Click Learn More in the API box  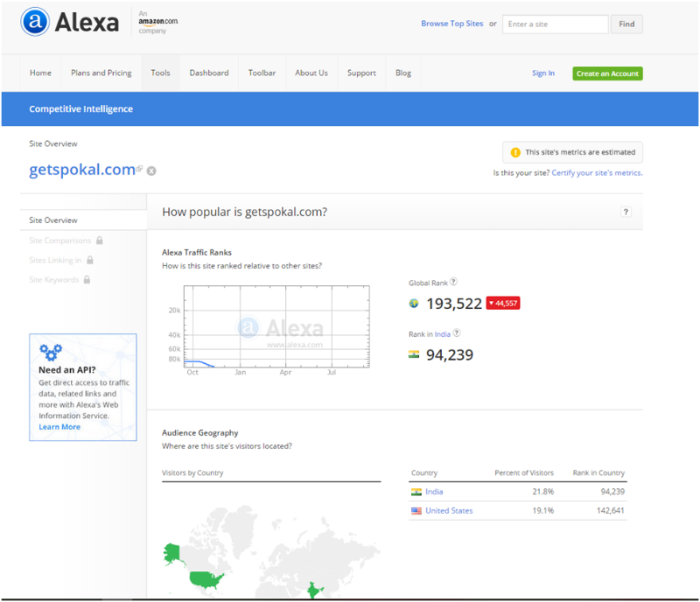[x=59, y=427]
